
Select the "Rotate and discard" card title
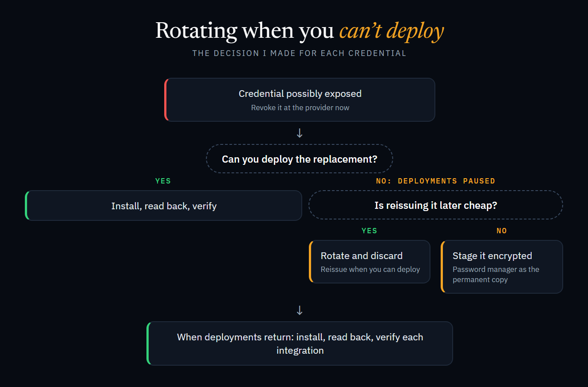coord(362,256)
